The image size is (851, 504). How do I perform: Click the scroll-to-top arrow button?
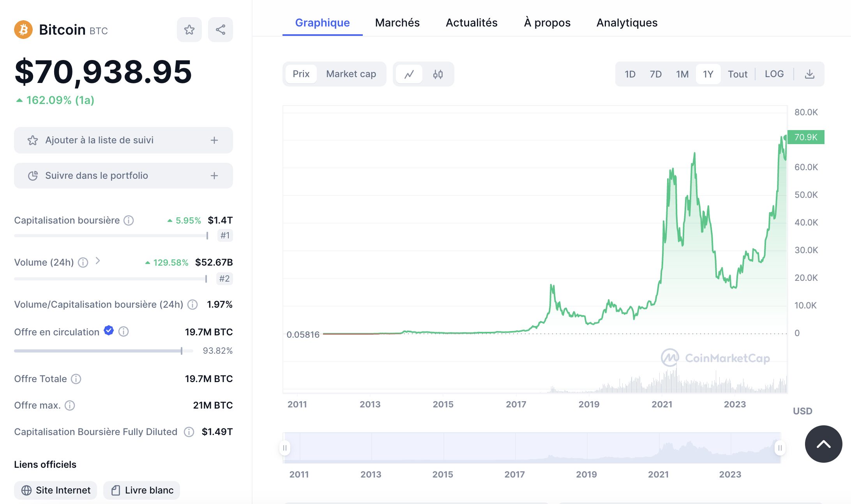point(824,444)
